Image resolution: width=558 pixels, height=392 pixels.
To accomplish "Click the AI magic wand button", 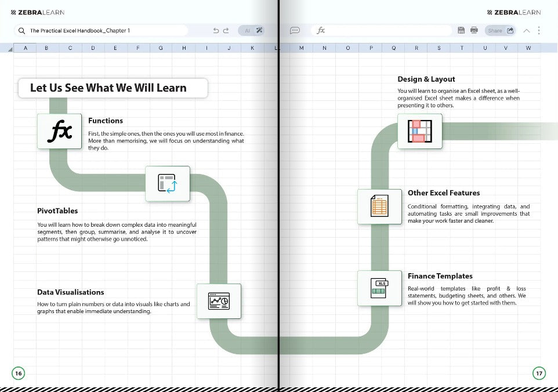I will point(251,31).
